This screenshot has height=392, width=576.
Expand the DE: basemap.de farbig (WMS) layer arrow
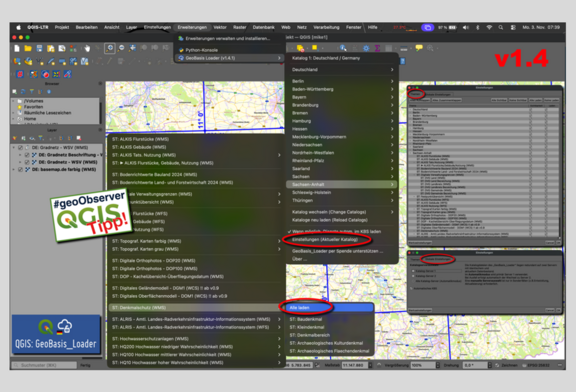pyautogui.click(x=14, y=170)
